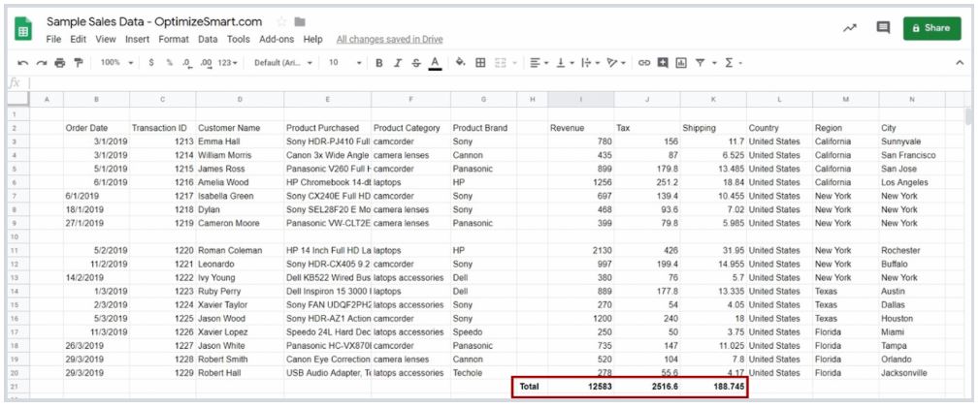Increase decimal places icon
The height and width of the screenshot is (408, 980).
[206, 63]
